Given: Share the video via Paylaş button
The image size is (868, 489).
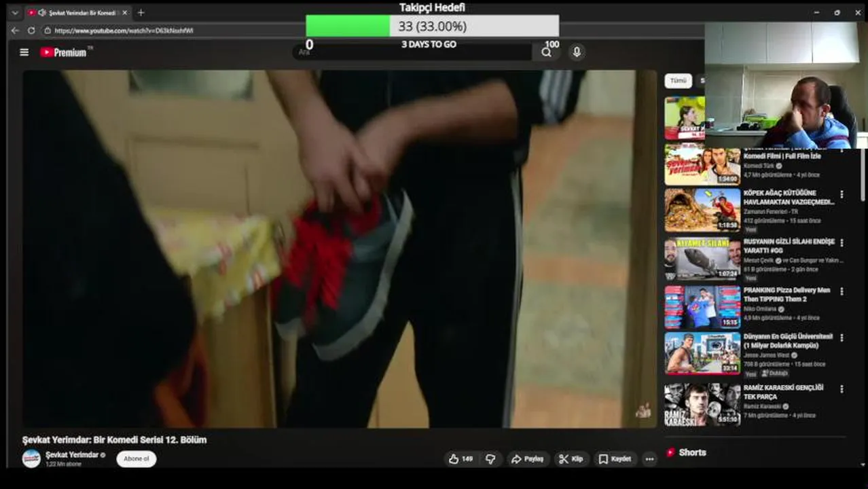Looking at the screenshot, I should coord(527,459).
